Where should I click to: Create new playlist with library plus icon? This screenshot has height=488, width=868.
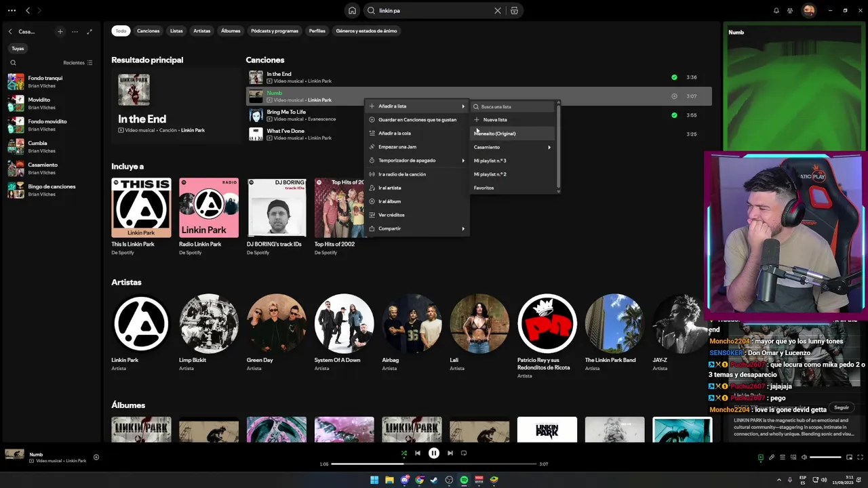pos(60,32)
